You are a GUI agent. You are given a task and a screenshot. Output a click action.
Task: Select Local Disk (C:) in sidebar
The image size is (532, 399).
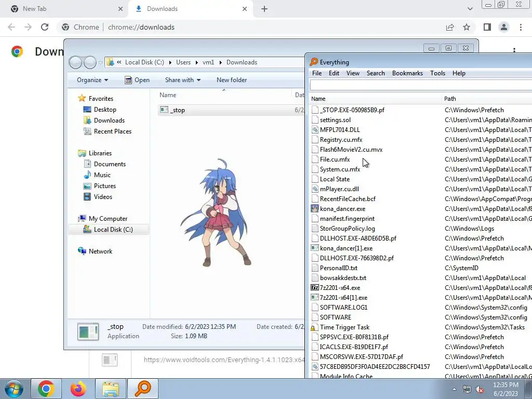[109, 229]
